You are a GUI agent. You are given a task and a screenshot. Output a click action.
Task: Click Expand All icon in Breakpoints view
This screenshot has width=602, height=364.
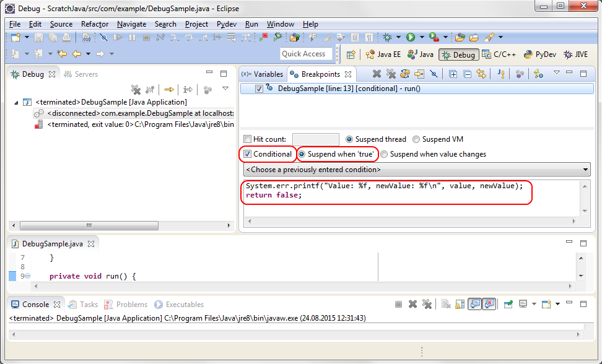[x=453, y=74]
